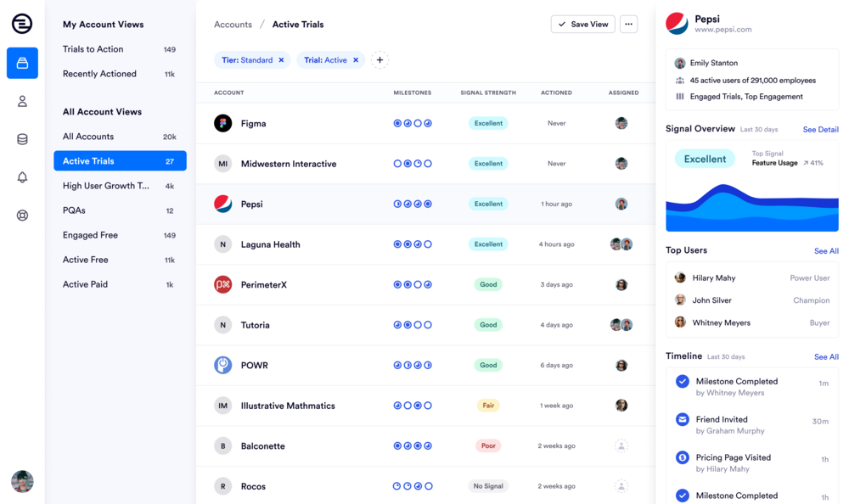Click the Poor signal badge for Balconette
The height and width of the screenshot is (504, 849).
(488, 446)
